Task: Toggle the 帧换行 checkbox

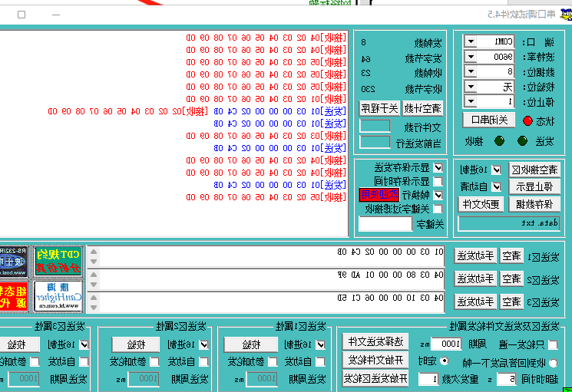Action: click(x=438, y=195)
